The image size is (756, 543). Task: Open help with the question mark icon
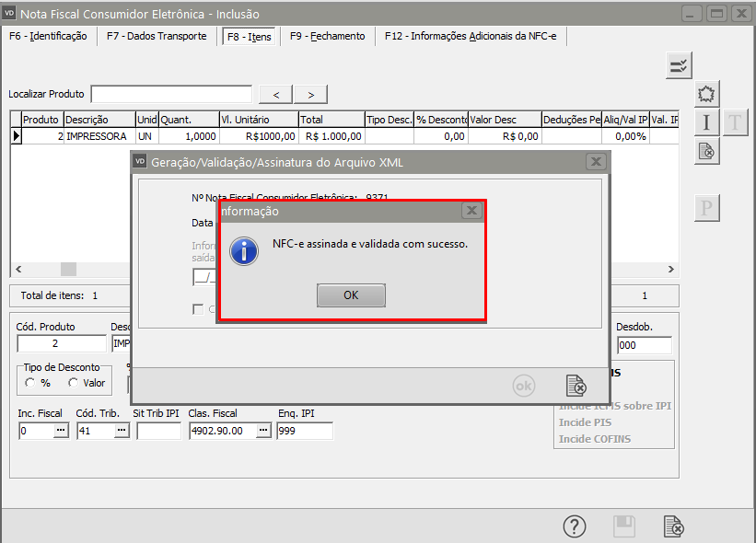(575, 526)
